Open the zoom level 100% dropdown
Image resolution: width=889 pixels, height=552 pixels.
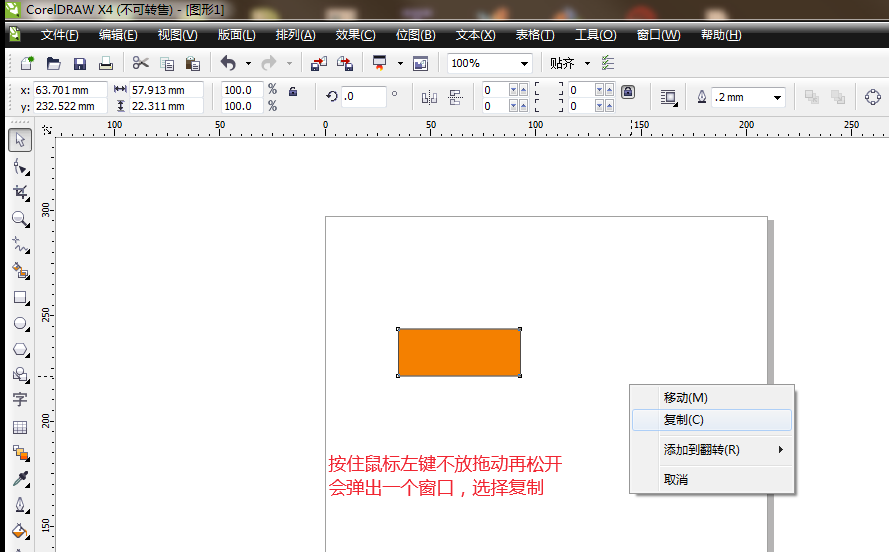[523, 63]
